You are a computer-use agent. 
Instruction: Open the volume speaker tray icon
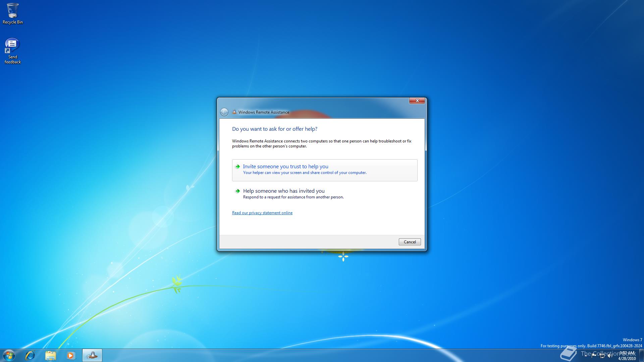610,356
